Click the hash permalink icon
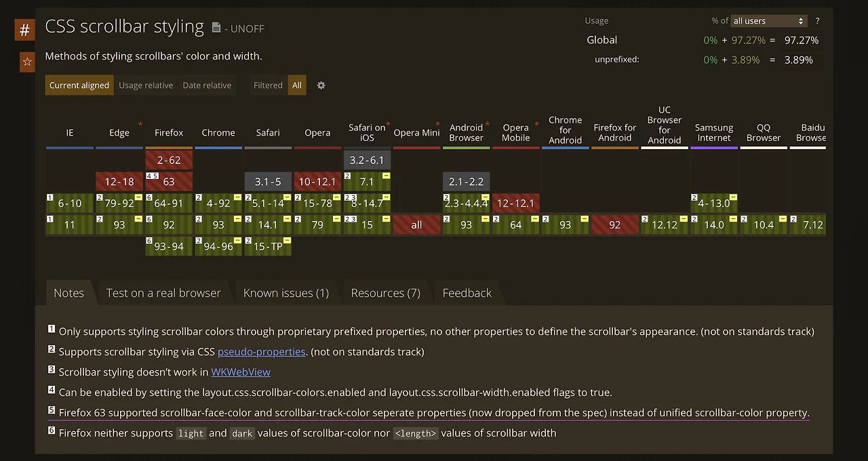This screenshot has height=461, width=868. [24, 30]
